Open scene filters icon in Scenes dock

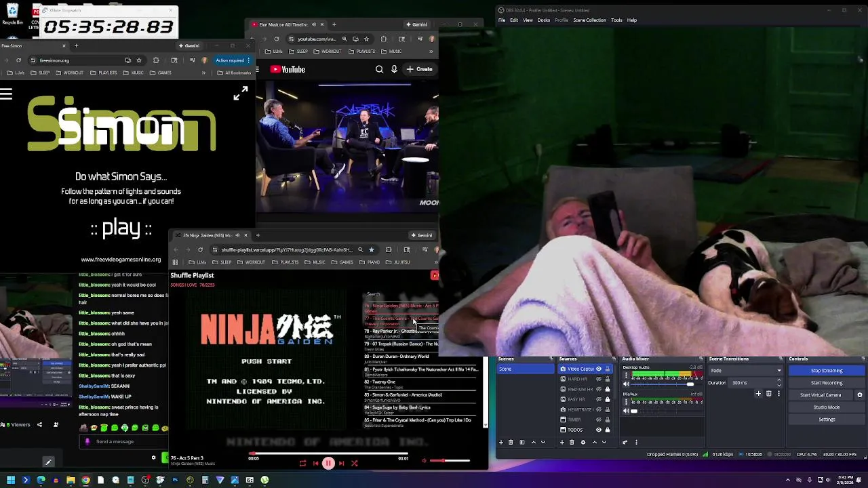[x=521, y=443]
